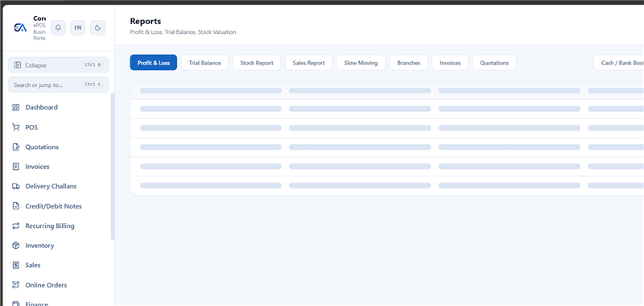Open Credit/Debit Notes
Viewport: 644px width, 306px height.
(53, 206)
